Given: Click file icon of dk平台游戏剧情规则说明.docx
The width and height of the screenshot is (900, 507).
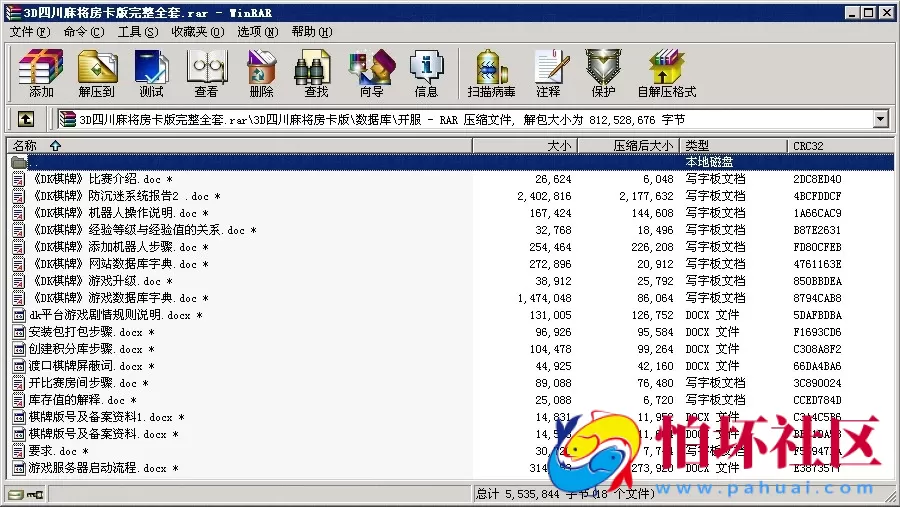Looking at the screenshot, I should coord(19,315).
